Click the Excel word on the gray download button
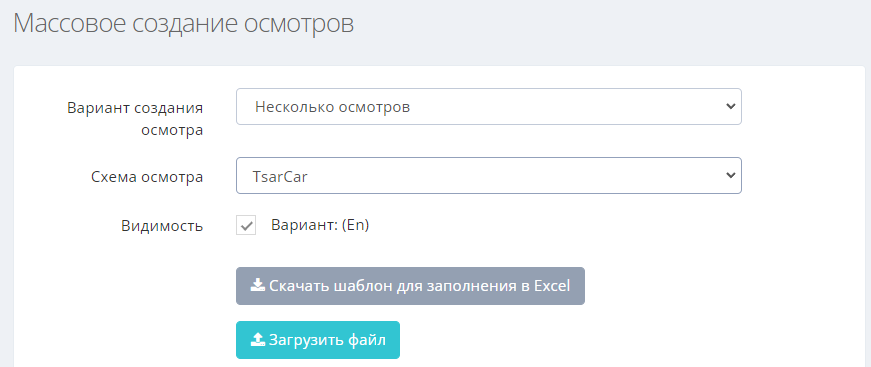This screenshot has height=367, width=871. point(552,286)
